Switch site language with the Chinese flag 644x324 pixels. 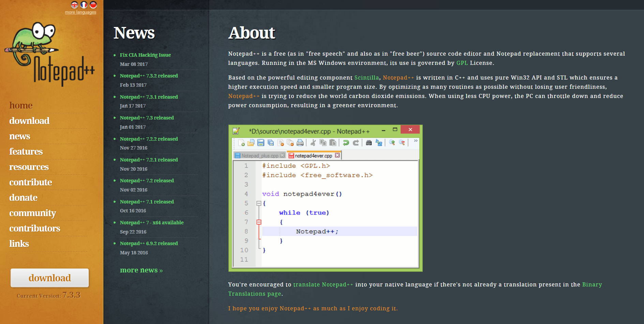tap(93, 5)
